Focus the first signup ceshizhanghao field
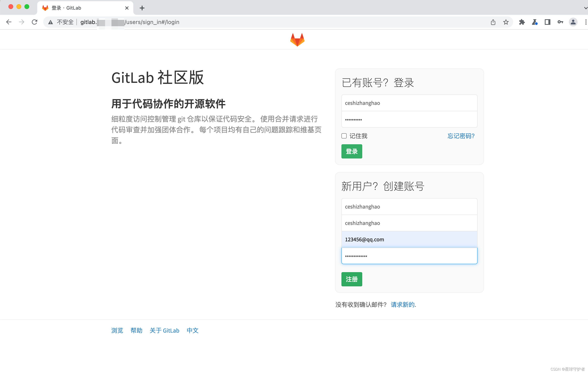Image resolution: width=588 pixels, height=373 pixels. pyautogui.click(x=409, y=207)
